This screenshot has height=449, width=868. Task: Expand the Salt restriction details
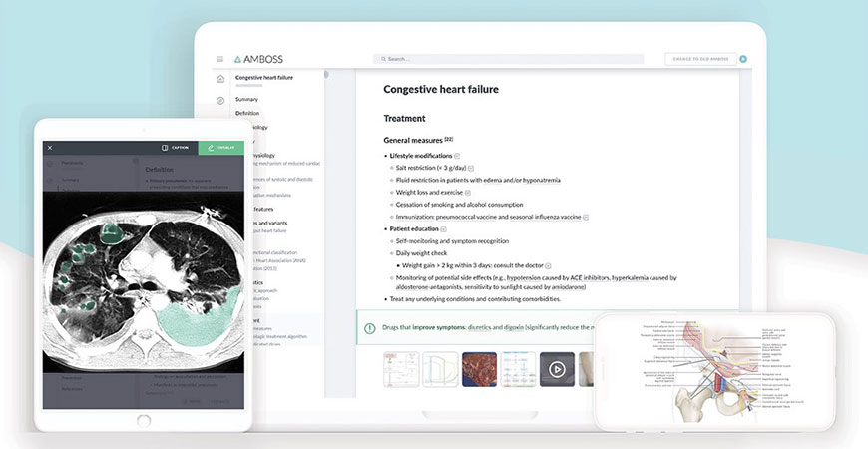click(x=471, y=168)
